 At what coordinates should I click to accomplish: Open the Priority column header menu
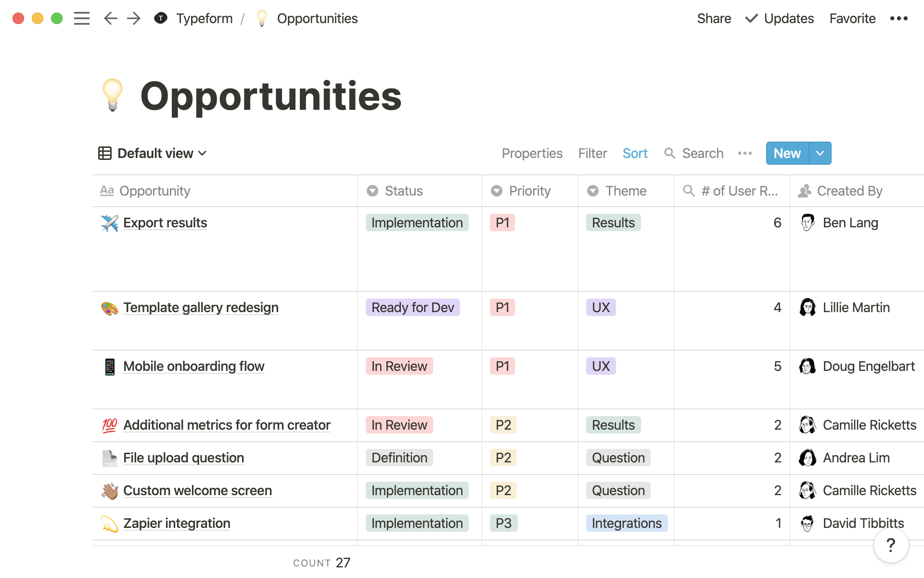[529, 191]
